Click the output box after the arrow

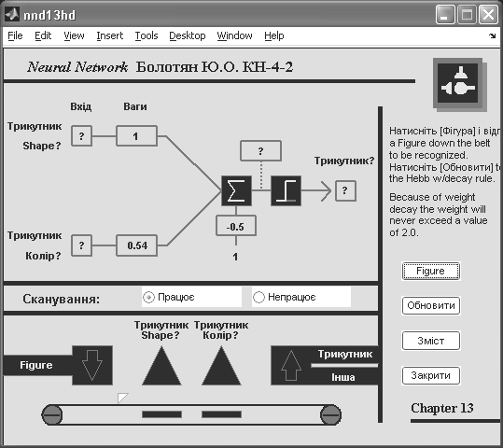coord(345,191)
